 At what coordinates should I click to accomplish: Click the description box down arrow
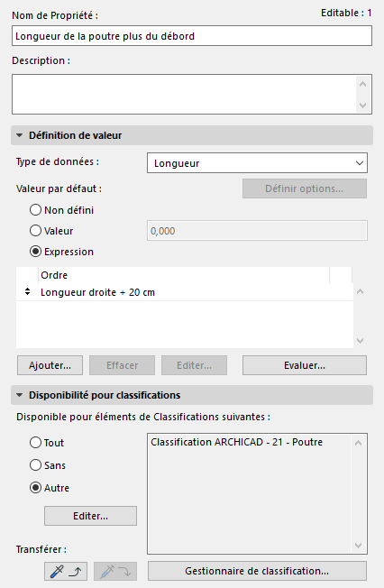pos(362,105)
